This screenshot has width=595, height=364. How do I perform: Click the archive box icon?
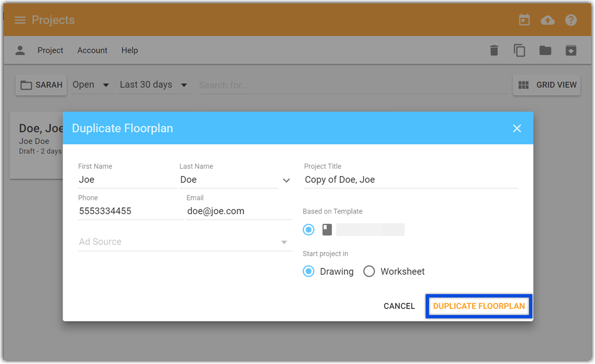point(571,50)
